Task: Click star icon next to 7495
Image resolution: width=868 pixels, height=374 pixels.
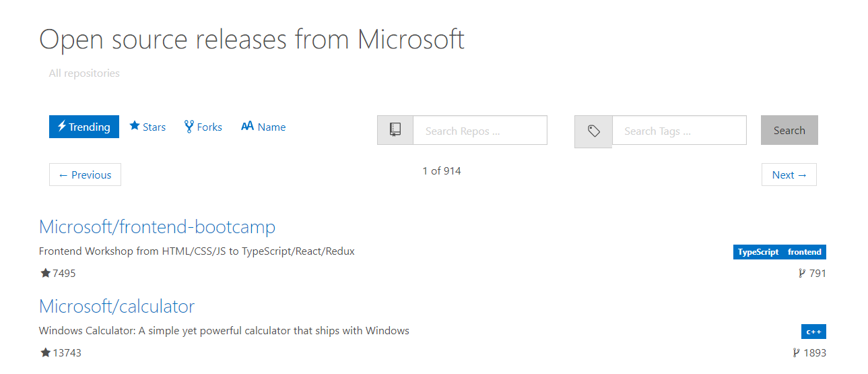Action: point(45,273)
